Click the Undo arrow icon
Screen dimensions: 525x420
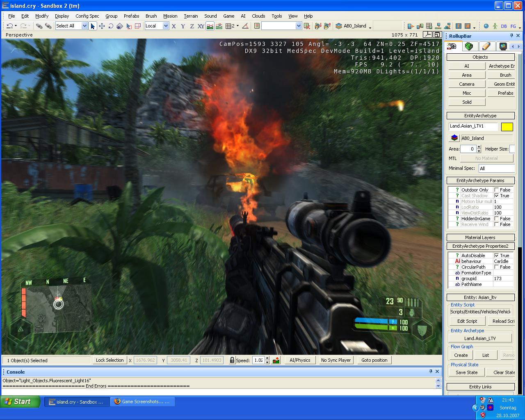click(x=9, y=26)
